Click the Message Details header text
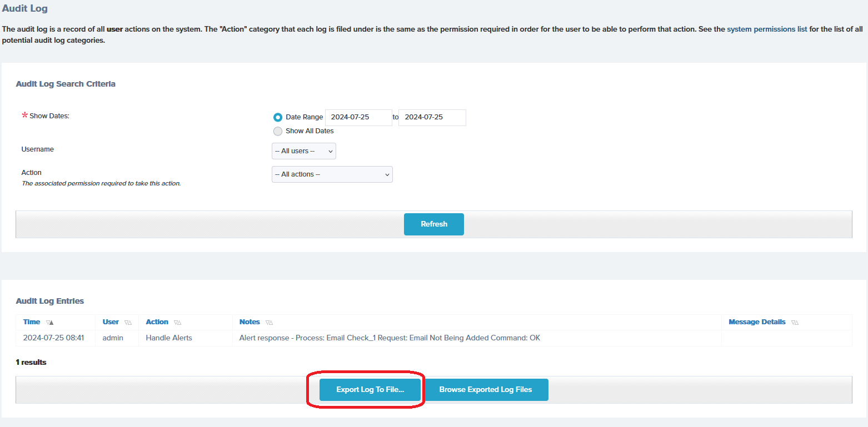868x427 pixels. coord(757,322)
